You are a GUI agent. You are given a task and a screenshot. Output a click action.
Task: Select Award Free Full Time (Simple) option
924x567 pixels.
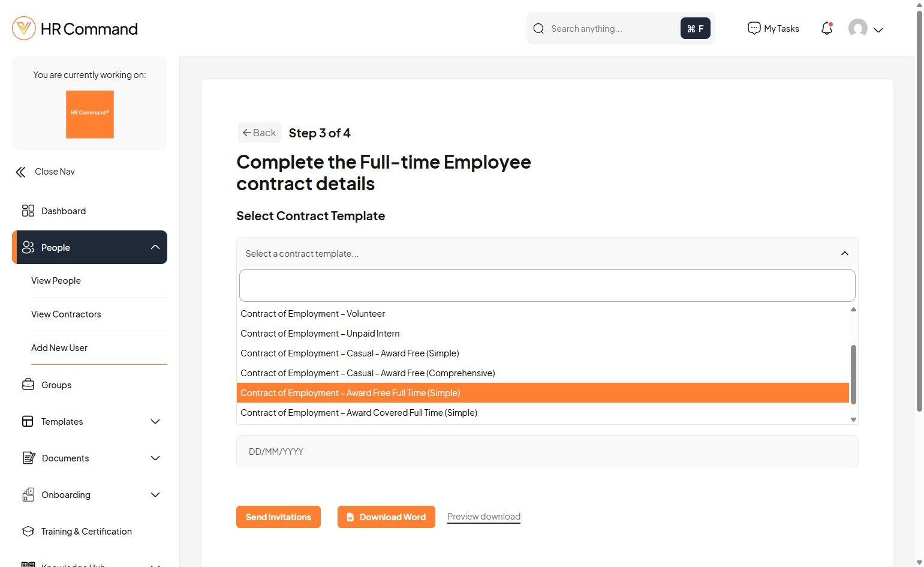[350, 393]
